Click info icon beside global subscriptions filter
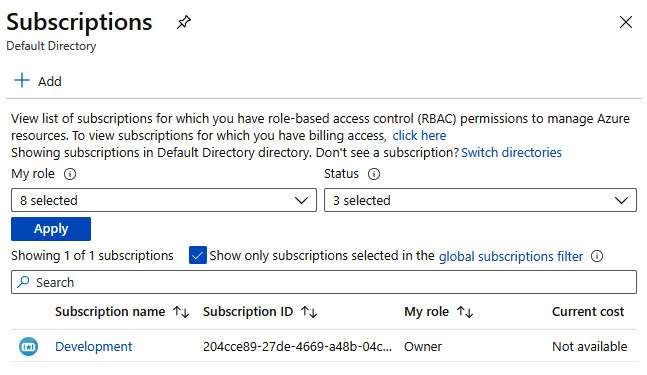647x375 pixels. tap(597, 256)
